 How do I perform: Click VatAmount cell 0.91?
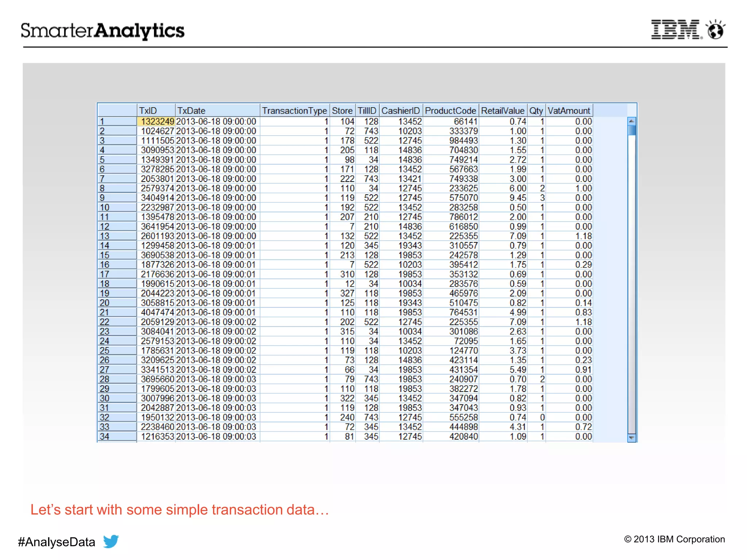[x=569, y=370]
